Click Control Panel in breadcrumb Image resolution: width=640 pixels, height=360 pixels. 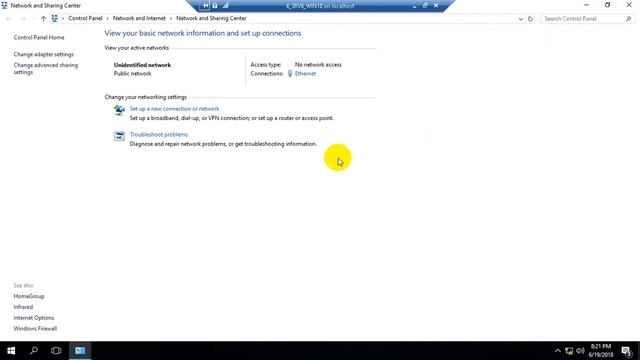point(85,18)
